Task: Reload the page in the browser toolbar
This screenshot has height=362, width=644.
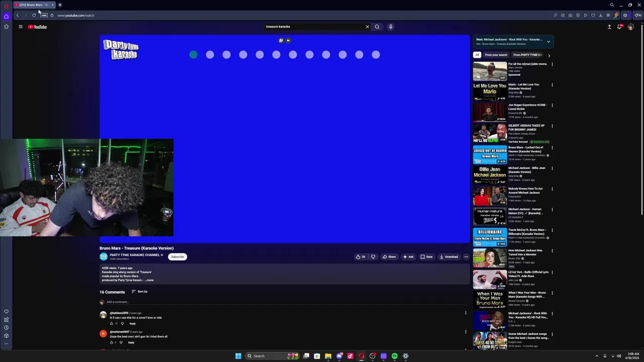Action: click(34, 15)
